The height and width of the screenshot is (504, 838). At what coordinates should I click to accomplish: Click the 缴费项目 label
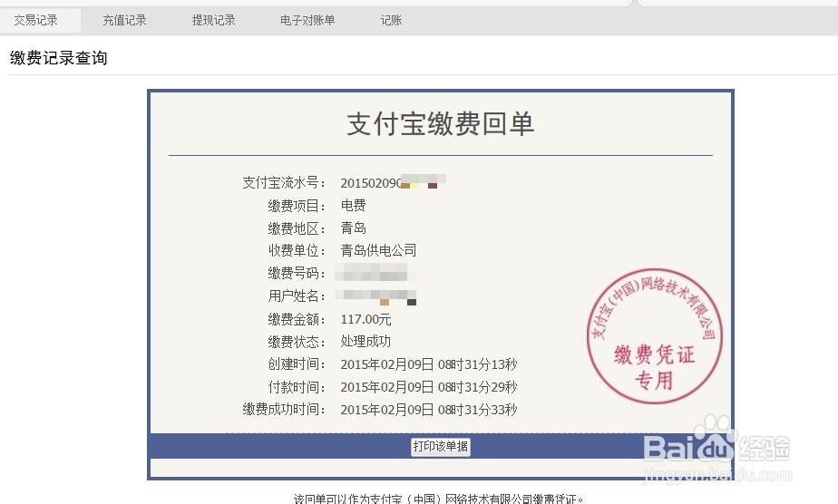pyautogui.click(x=297, y=206)
